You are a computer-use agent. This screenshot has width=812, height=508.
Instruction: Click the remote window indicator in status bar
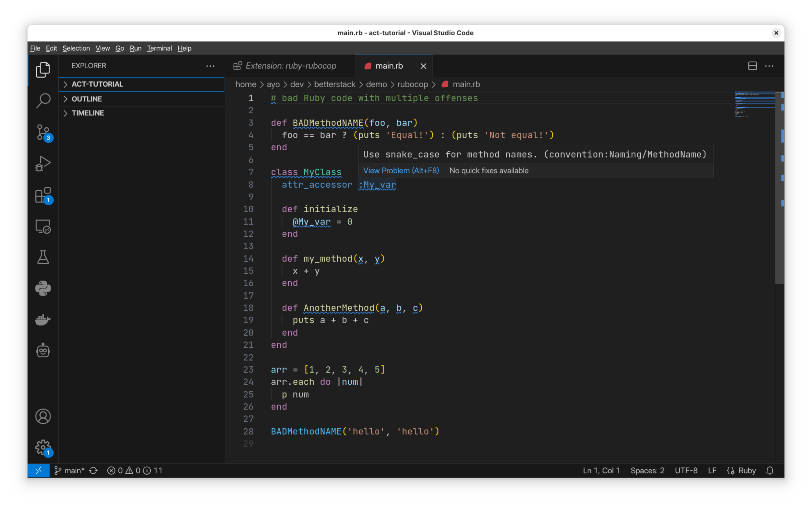point(38,470)
